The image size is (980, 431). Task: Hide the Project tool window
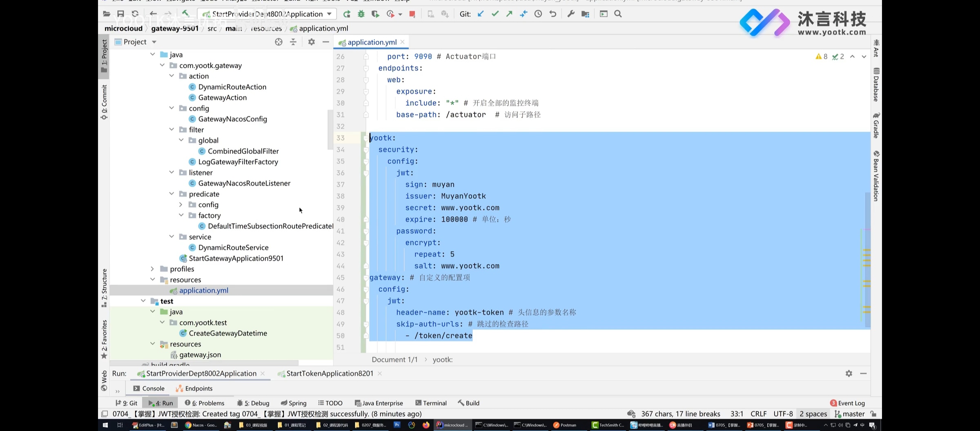click(x=325, y=42)
